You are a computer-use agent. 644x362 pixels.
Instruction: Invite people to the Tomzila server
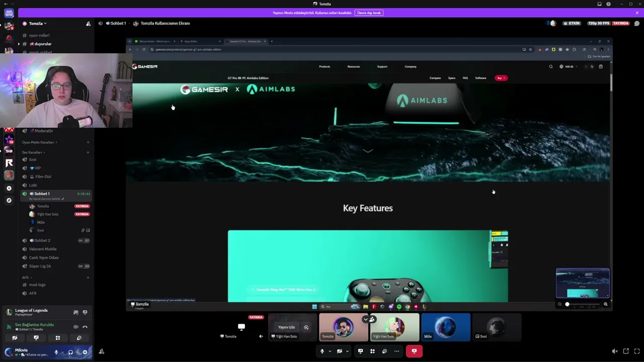click(x=88, y=24)
